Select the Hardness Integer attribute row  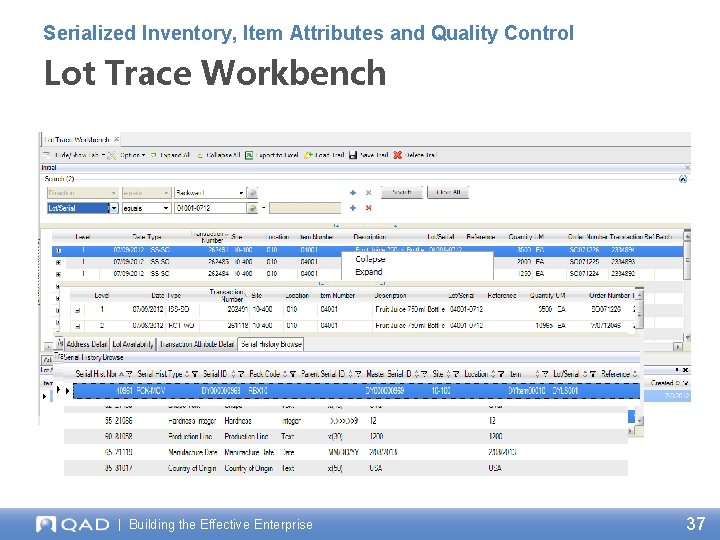coord(345,421)
